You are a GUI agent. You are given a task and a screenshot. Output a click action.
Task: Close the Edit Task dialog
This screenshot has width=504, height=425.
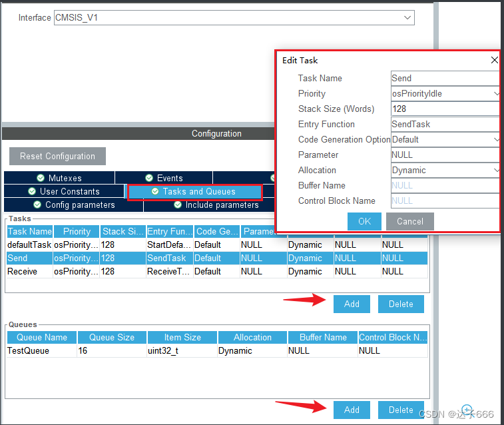(495, 60)
